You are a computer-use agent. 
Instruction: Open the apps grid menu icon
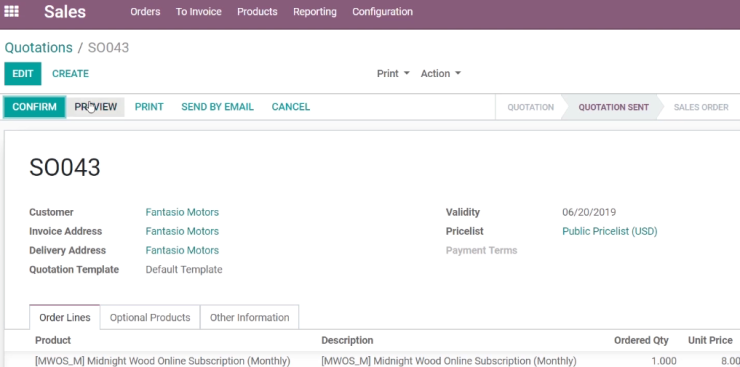click(11, 11)
